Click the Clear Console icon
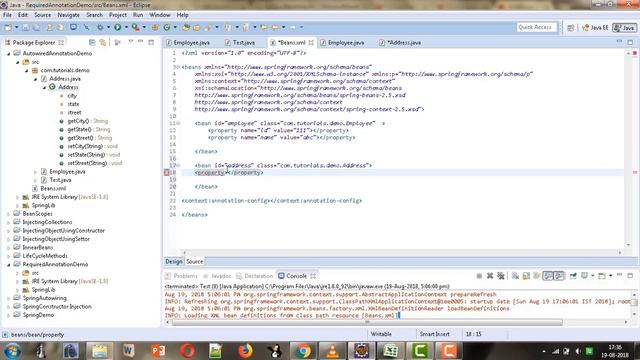The width and height of the screenshot is (640, 360). point(516,276)
